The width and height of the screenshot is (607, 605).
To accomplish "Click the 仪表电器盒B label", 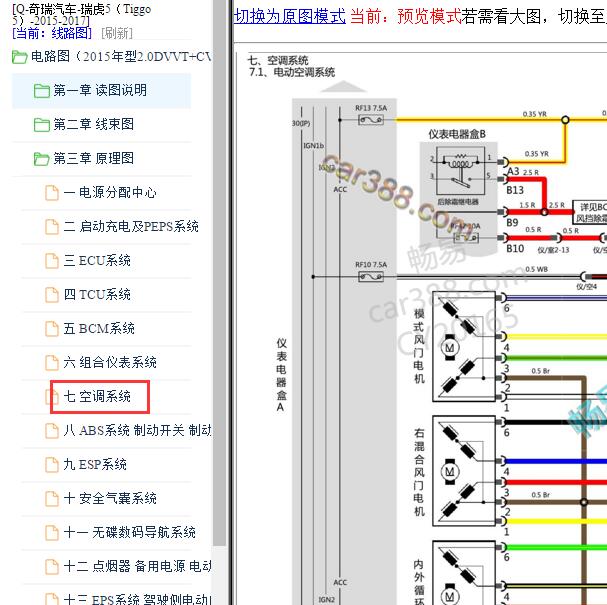I will tap(457, 134).
